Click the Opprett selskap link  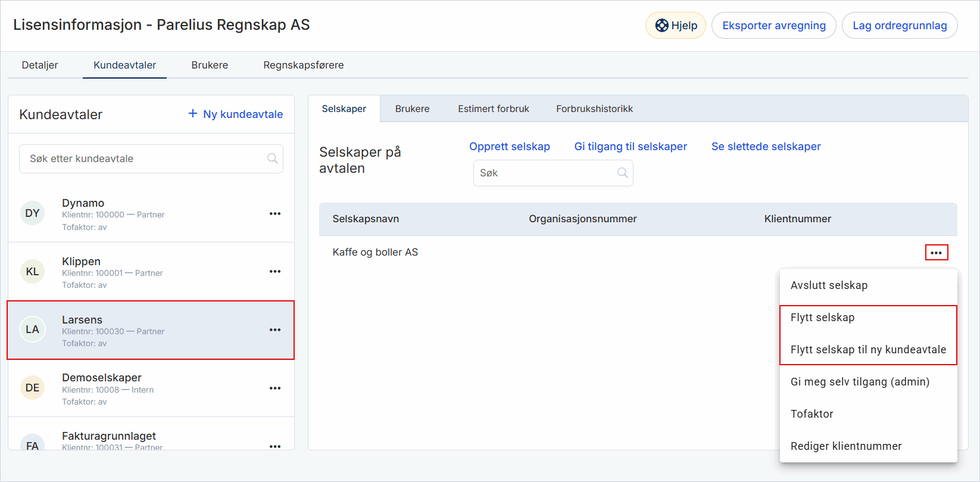click(x=509, y=147)
